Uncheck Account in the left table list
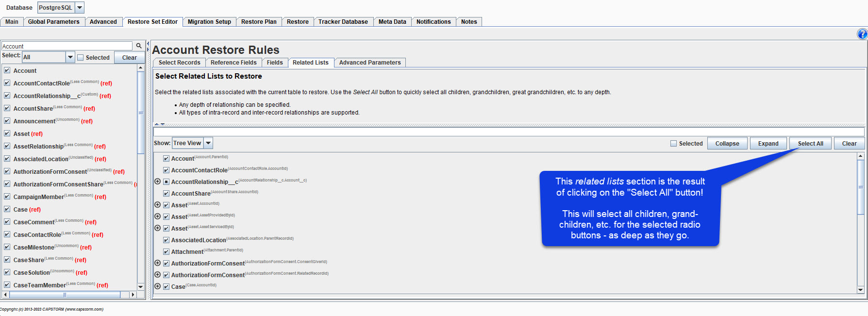This screenshot has height=316, width=868. point(7,70)
